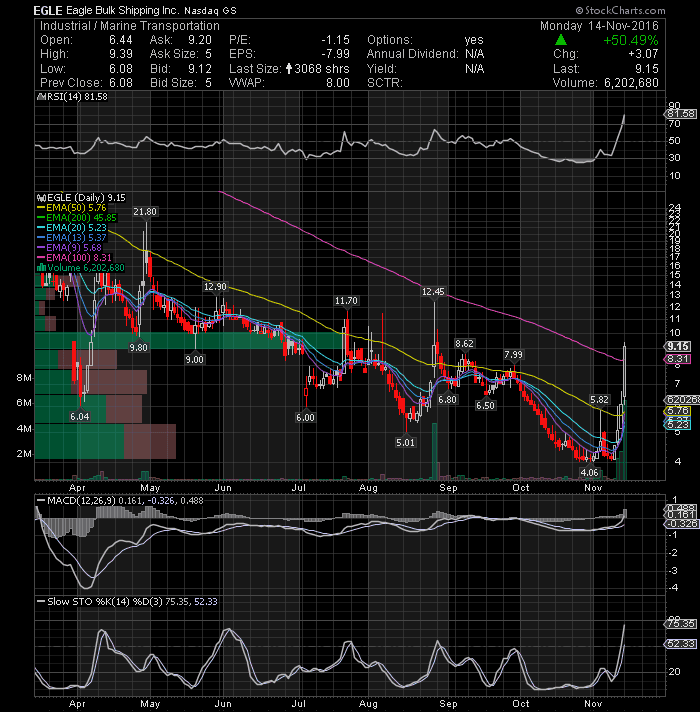
Task: Click the 6.04 price low annotation
Action: click(x=79, y=416)
